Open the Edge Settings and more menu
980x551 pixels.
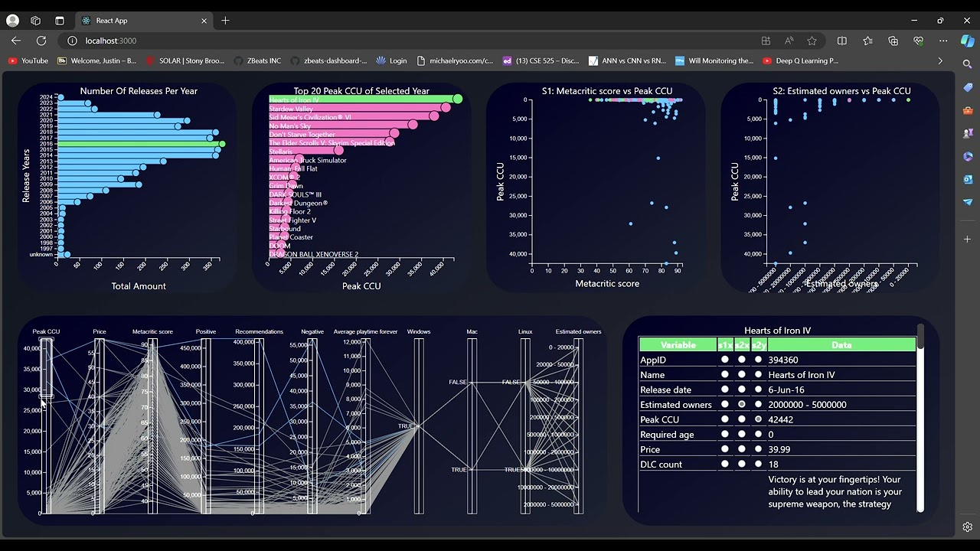[943, 41]
